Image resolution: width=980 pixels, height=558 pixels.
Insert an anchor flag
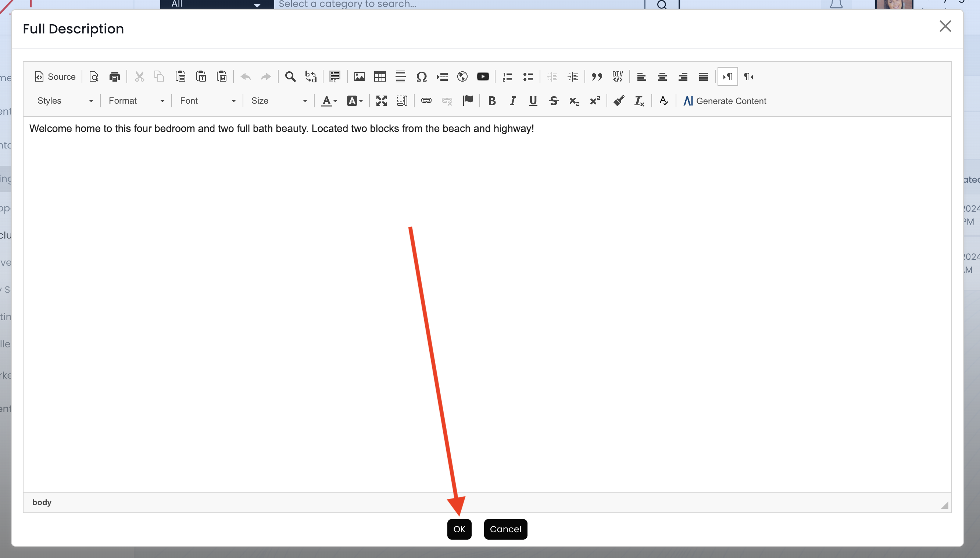pos(468,101)
